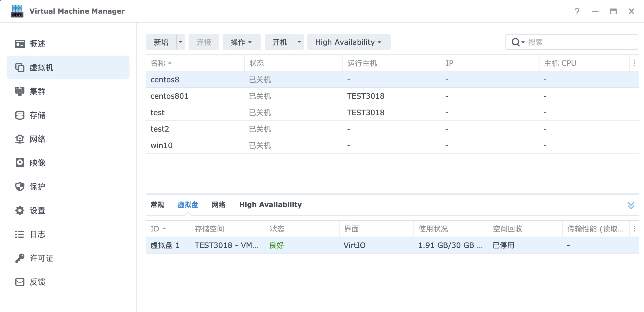
Task: Click the help question mark icon
Action: 577,11
